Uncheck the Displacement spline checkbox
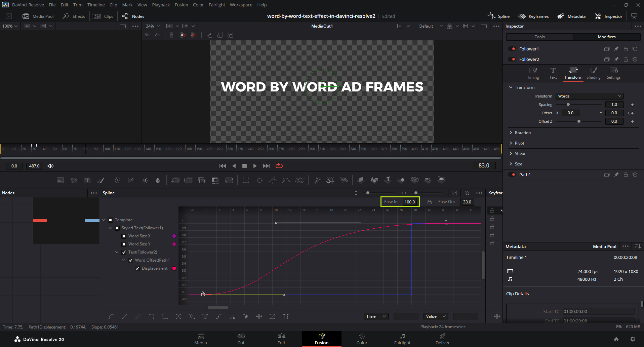Screen dimensions: 644x347 pyautogui.click(x=137, y=268)
